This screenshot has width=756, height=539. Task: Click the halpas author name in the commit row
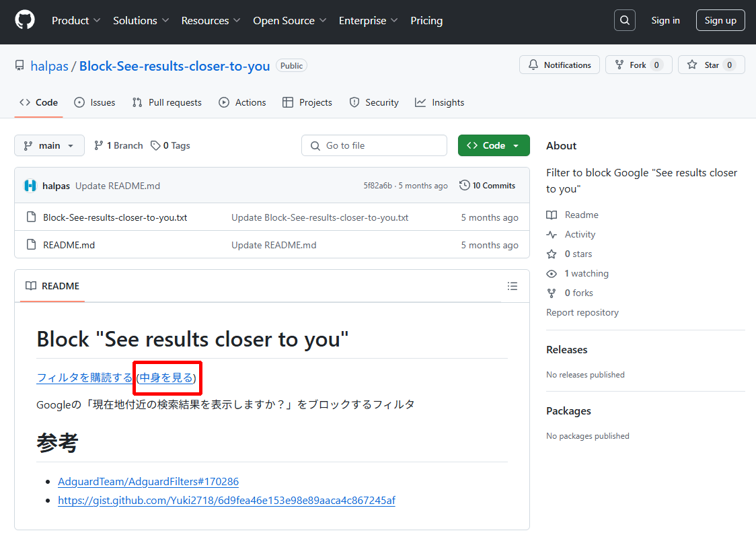pos(56,186)
